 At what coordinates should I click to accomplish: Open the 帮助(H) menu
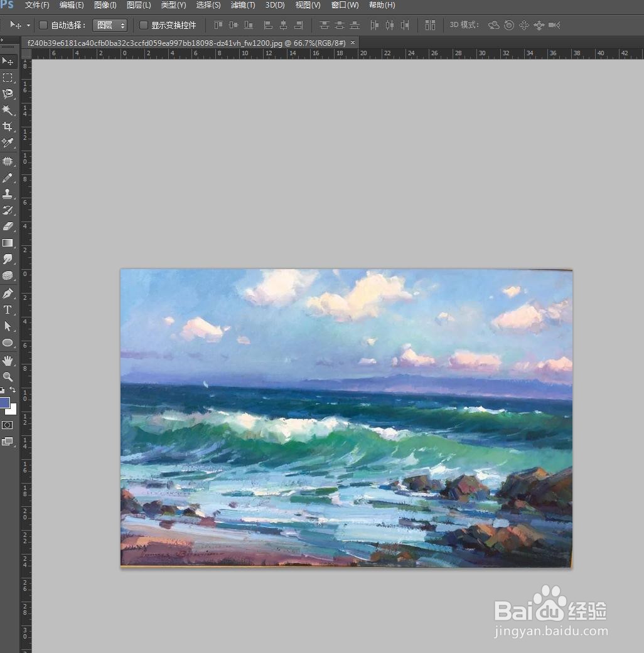coord(382,5)
